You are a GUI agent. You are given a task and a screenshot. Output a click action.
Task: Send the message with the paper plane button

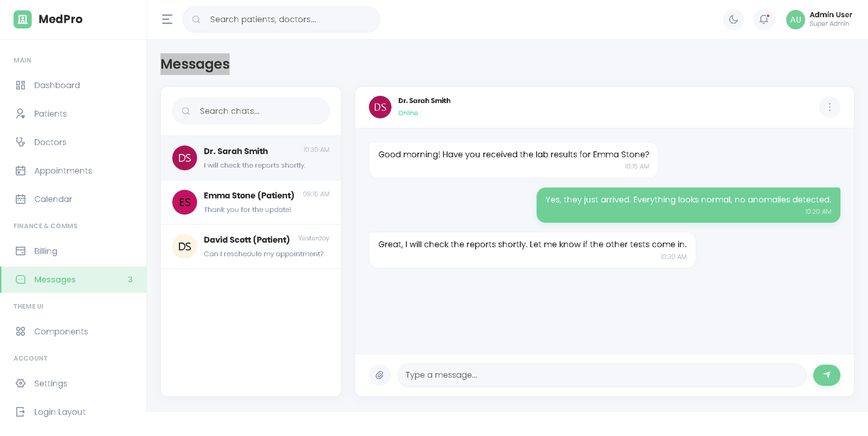pyautogui.click(x=826, y=375)
